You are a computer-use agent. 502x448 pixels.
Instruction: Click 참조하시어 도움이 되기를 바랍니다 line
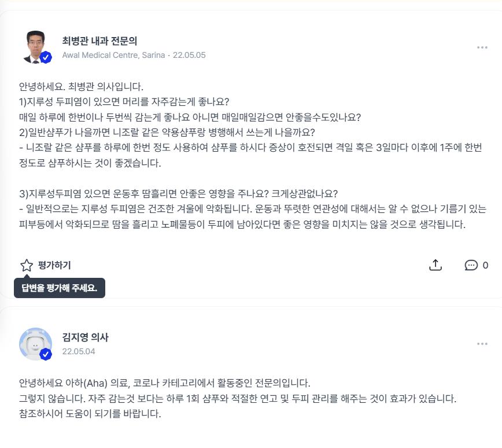click(90, 414)
